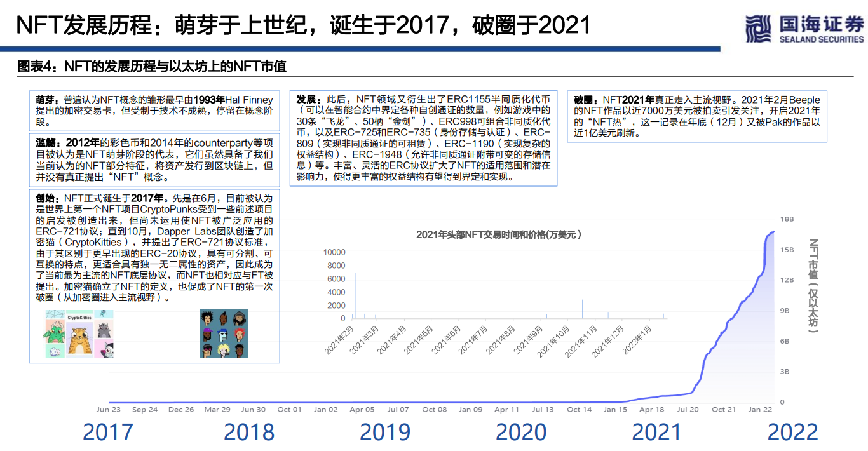Click the 2021年头部NFT交易时间和价格 chart title
The width and height of the screenshot is (868, 451).
499,234
